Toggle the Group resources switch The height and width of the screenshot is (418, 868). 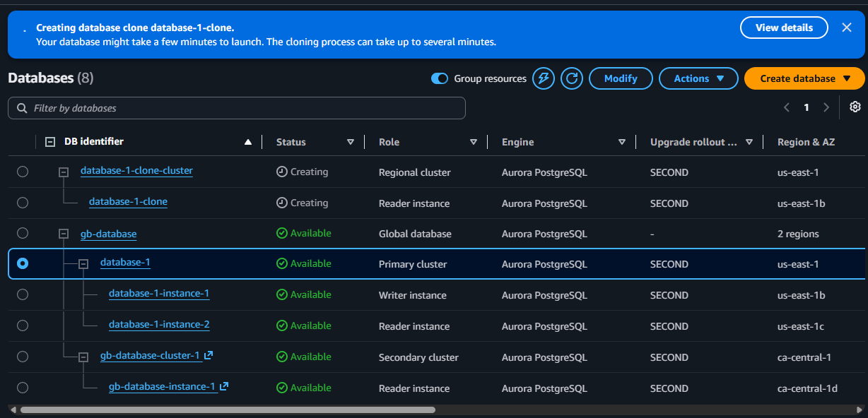click(440, 78)
